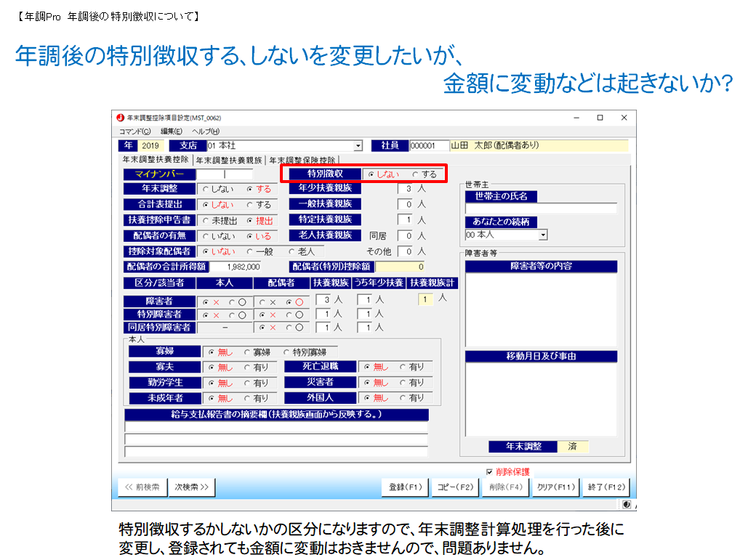Screen dimensions: 748x560
Task: Click the app icon in title bar
Action: tap(121, 118)
